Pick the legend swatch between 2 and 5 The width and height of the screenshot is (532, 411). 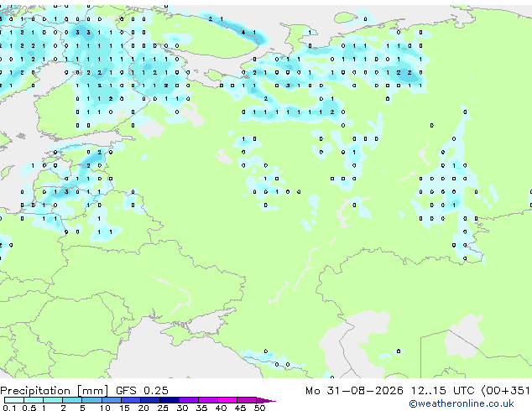72,400
